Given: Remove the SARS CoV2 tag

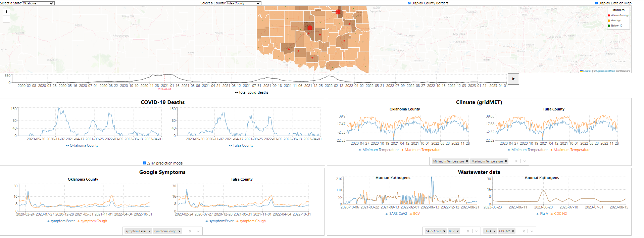Looking at the screenshot, I should pyautogui.click(x=444, y=231).
